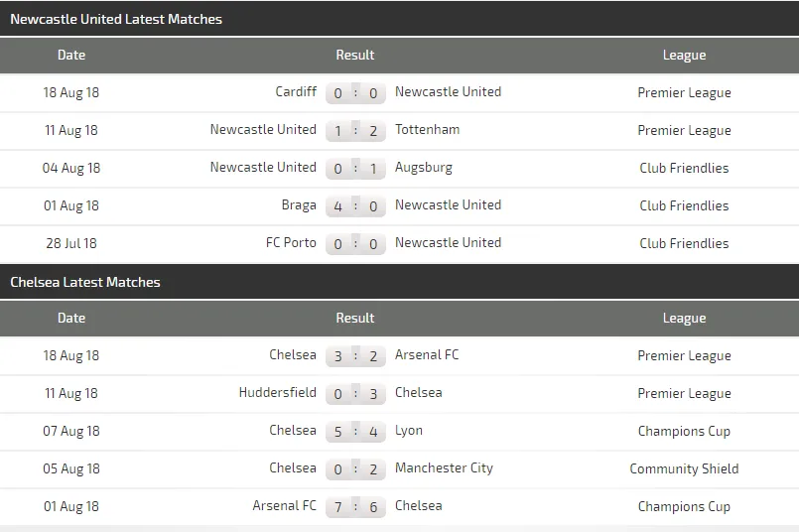Click the Cardiff vs Newcastle 0:0 score
The image size is (799, 532).
point(355,93)
